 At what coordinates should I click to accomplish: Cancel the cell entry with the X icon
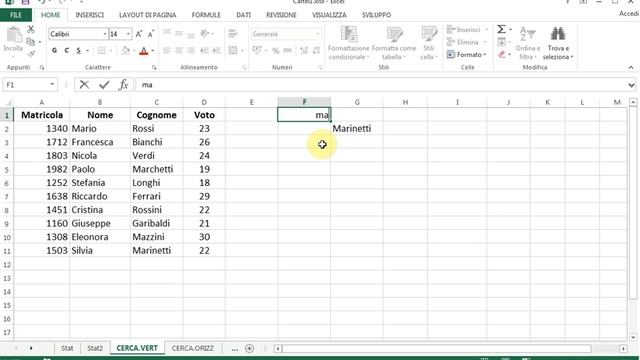click(x=84, y=85)
